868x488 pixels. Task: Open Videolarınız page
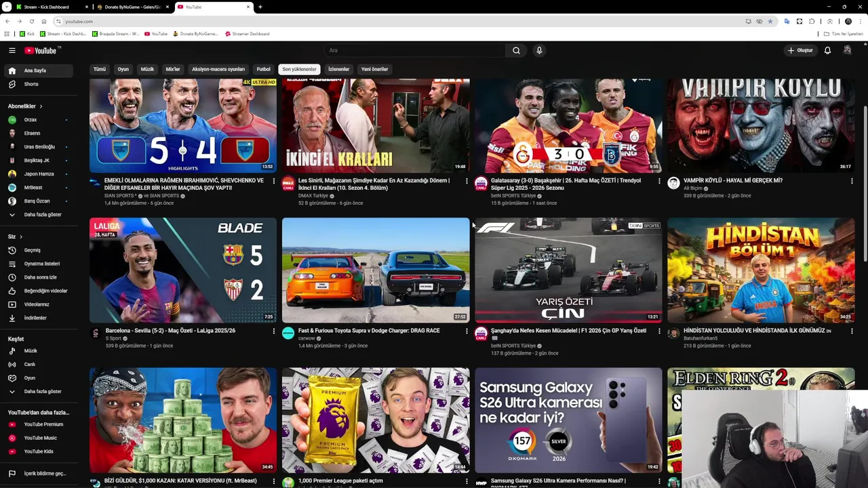[40, 304]
